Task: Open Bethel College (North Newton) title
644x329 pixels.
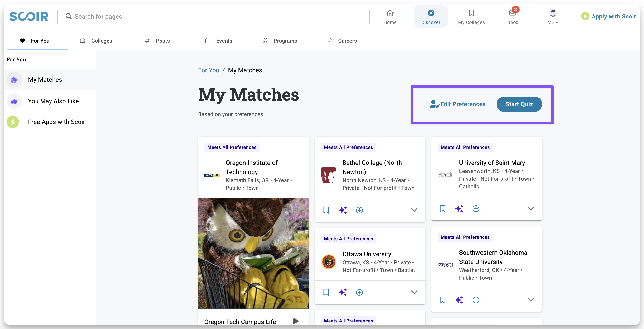Action: click(372, 167)
